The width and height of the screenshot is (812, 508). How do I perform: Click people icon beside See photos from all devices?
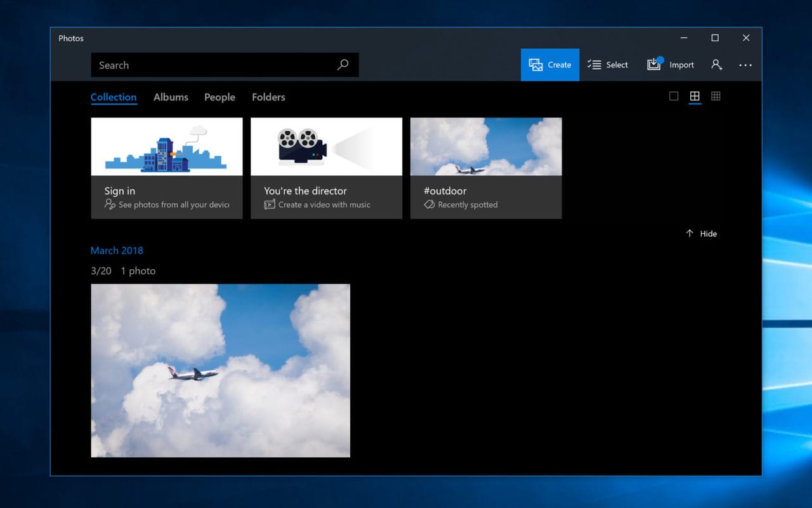110,204
